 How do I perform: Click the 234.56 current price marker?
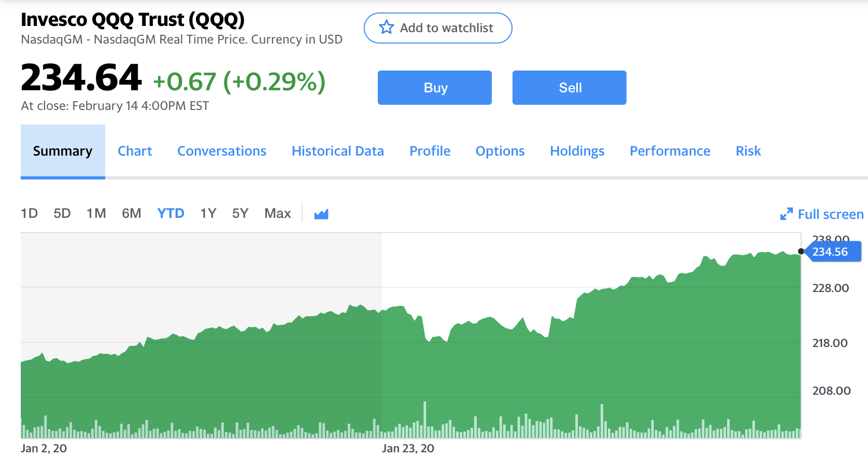coord(832,252)
